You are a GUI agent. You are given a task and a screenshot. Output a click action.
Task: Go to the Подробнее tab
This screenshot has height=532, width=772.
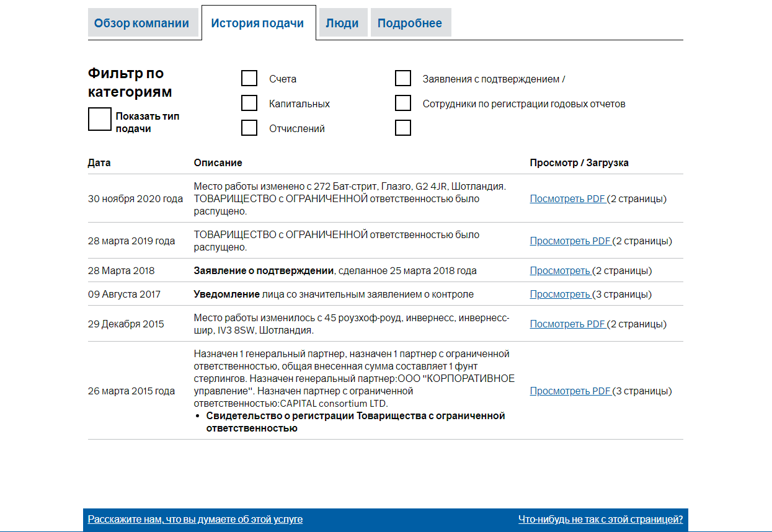(410, 24)
